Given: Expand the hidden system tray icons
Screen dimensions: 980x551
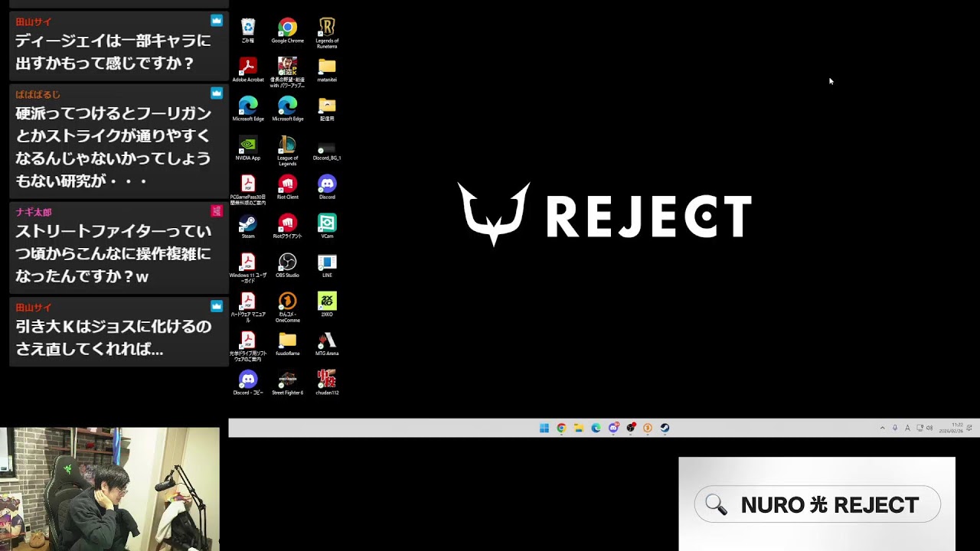Looking at the screenshot, I should coord(882,428).
